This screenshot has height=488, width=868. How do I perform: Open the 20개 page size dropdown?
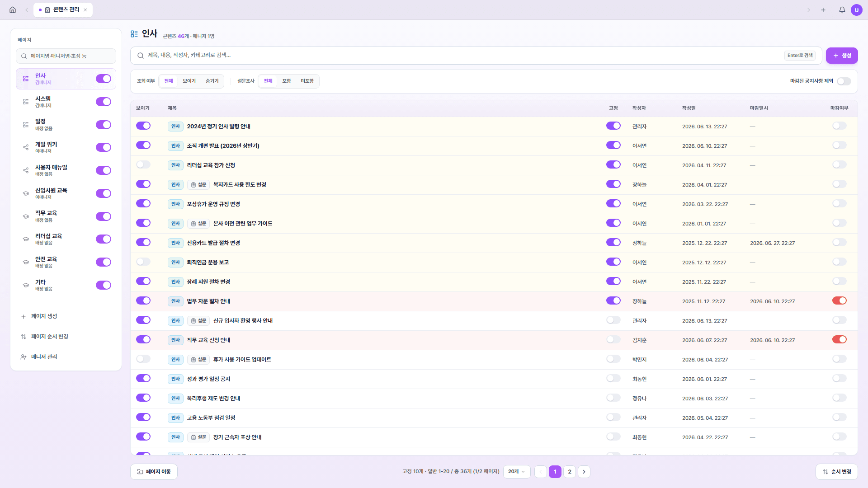point(517,472)
